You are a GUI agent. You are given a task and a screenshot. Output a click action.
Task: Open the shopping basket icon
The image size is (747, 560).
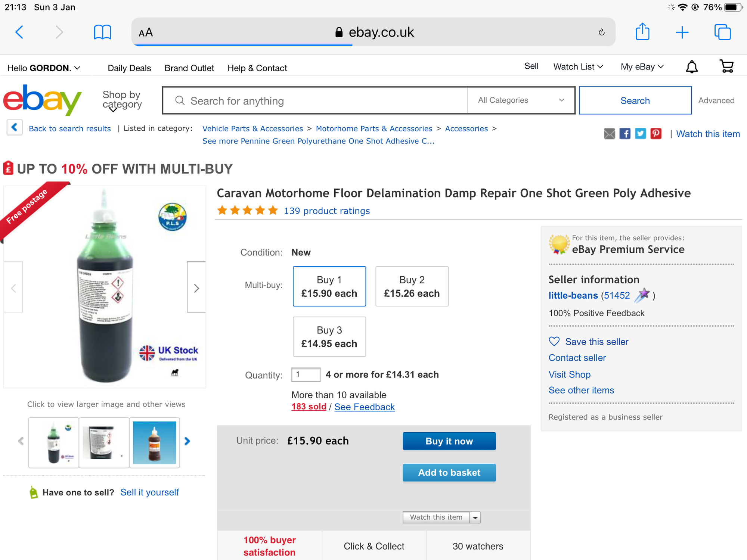[726, 67]
